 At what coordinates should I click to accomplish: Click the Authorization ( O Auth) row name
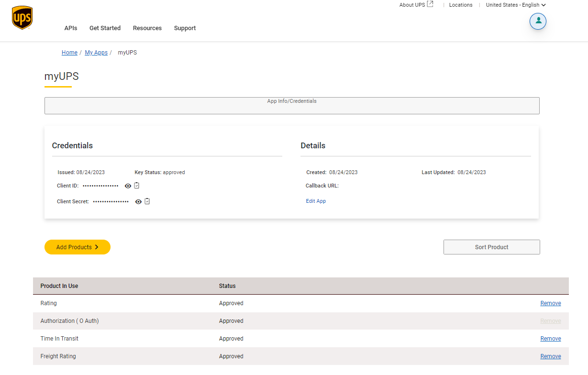tap(69, 321)
